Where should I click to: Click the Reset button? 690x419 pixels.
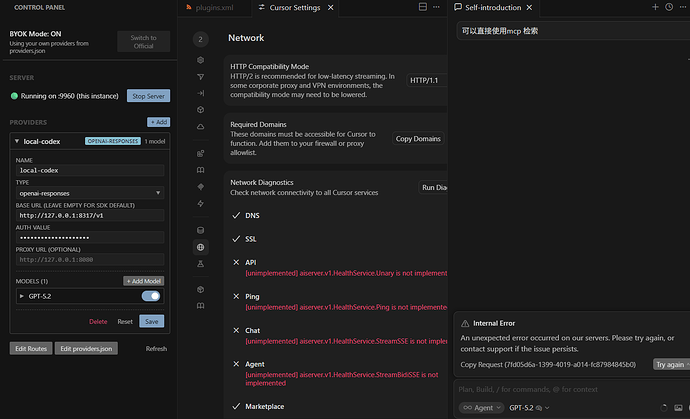(125, 322)
